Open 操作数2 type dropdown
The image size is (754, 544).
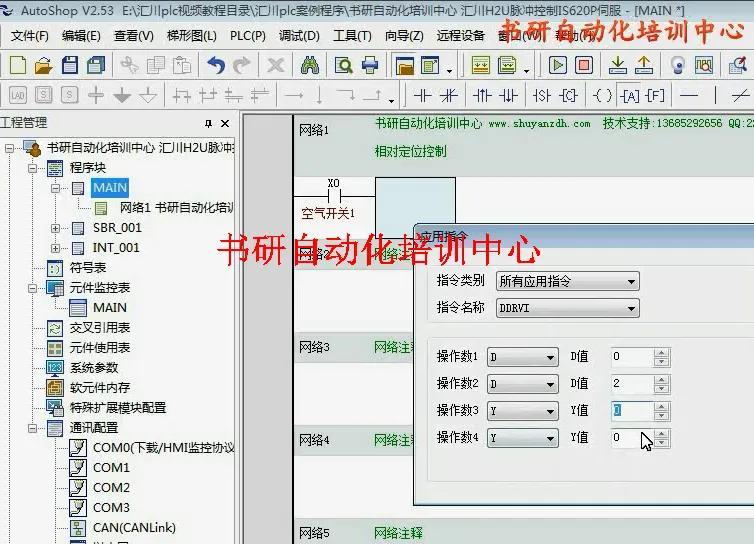click(523, 384)
